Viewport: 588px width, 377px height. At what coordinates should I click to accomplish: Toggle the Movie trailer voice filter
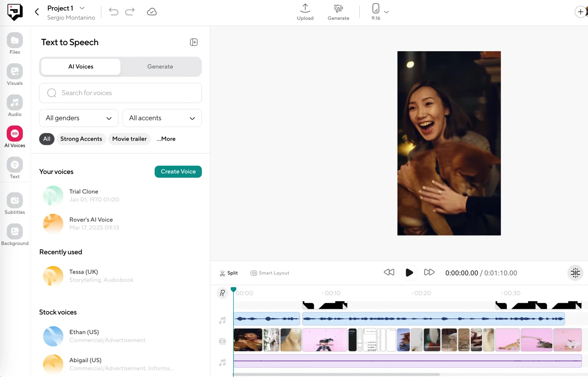tap(129, 139)
